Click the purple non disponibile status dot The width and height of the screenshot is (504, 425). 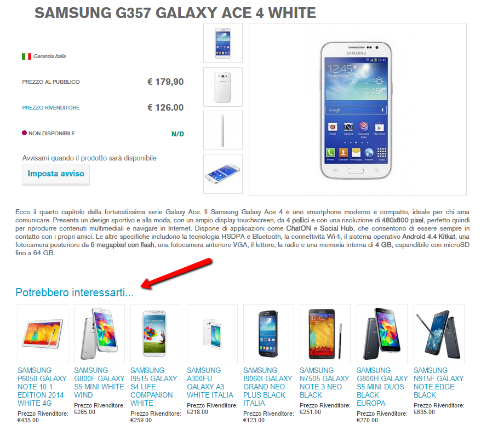(x=24, y=133)
